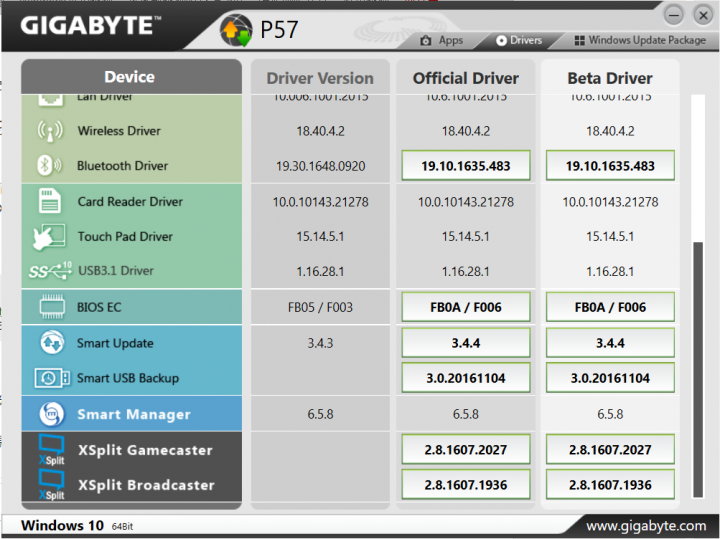
Task: Click the USB3.1 Driver SuperSpeed icon
Action: click(50, 271)
